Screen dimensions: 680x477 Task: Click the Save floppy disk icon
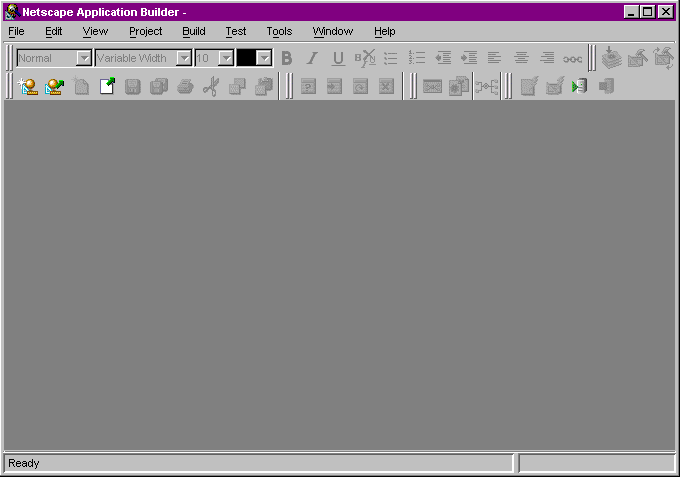click(x=133, y=86)
